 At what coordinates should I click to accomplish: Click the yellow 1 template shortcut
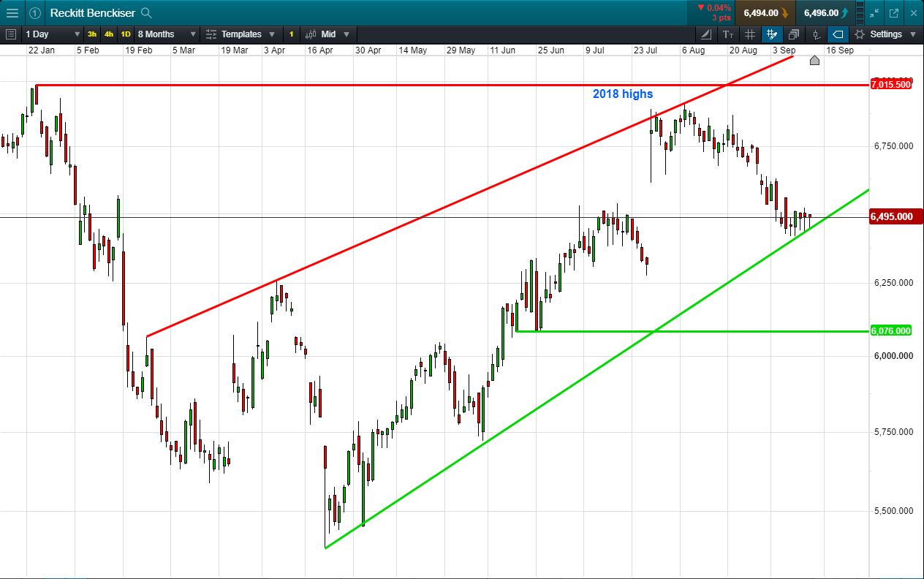click(x=291, y=34)
